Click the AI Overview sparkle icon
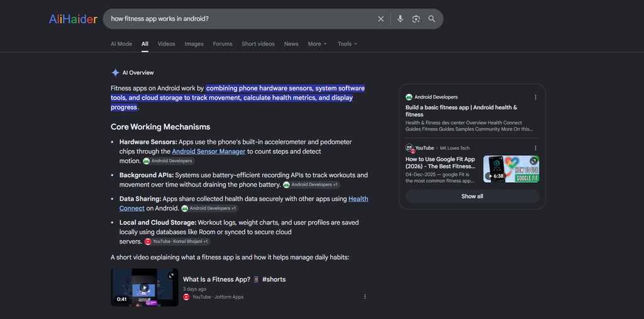 tap(116, 73)
